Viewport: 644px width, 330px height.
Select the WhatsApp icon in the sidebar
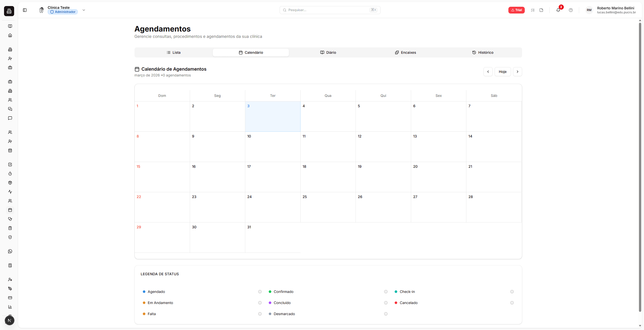pyautogui.click(x=10, y=251)
